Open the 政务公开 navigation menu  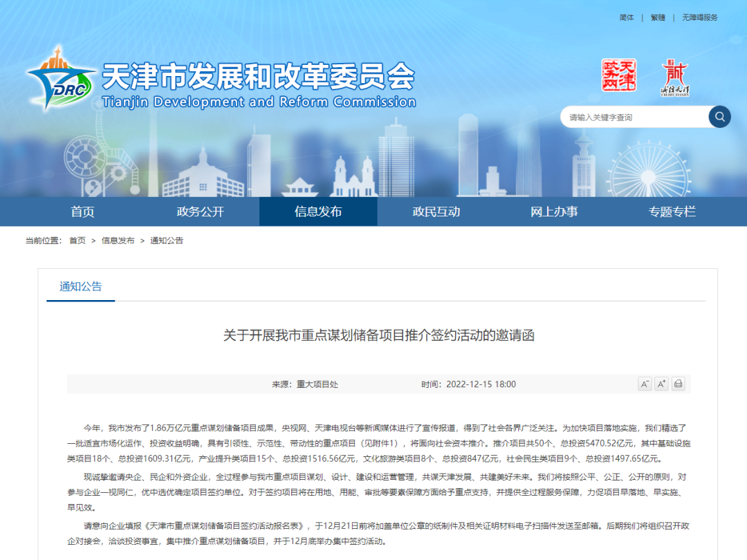coord(200,212)
